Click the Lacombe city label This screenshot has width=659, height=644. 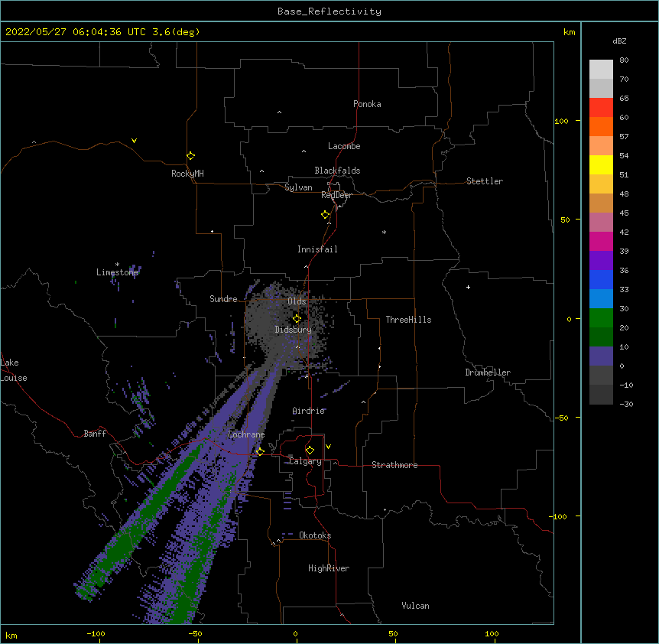[x=344, y=146]
